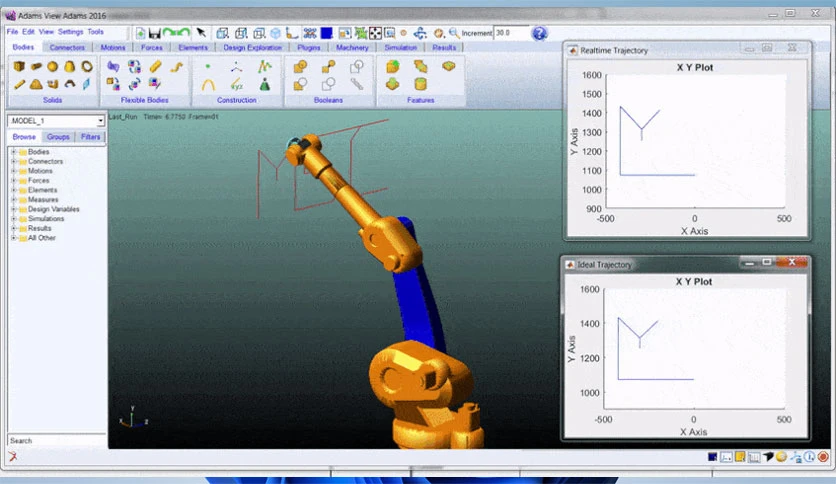Click the yellow bar flexible body icon
836x484 pixels.
pos(155,66)
